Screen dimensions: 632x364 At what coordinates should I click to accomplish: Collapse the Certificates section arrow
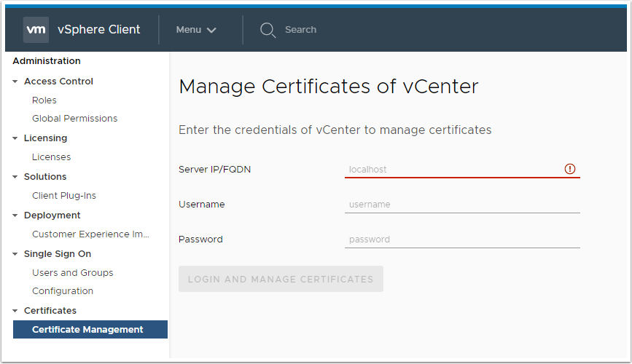pos(15,311)
